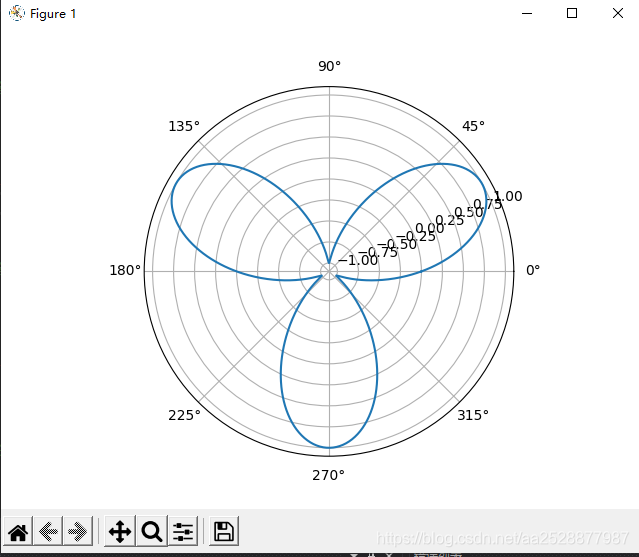This screenshot has width=639, height=557.
Task: Go back to the previous view
Action: tap(48, 531)
